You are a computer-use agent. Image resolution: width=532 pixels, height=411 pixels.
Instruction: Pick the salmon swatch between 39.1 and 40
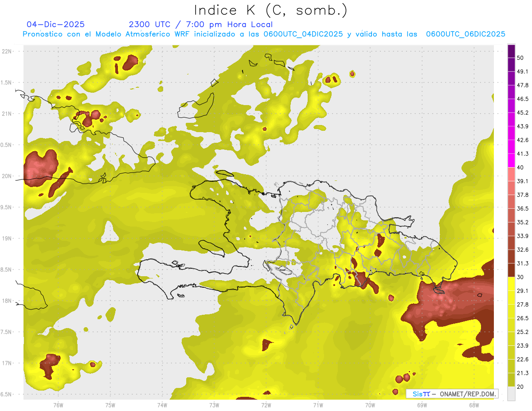(512, 174)
